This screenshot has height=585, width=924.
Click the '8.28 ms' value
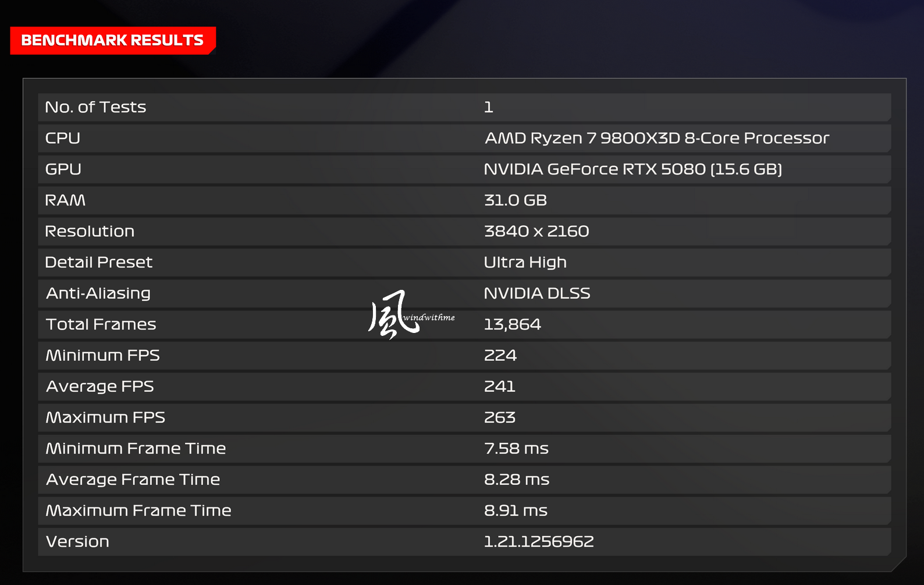(x=517, y=480)
